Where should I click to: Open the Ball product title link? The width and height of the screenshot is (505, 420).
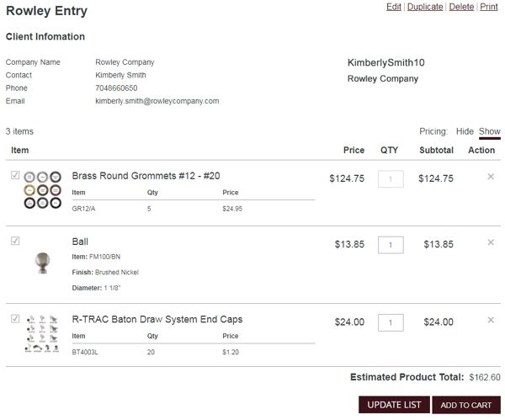80,242
